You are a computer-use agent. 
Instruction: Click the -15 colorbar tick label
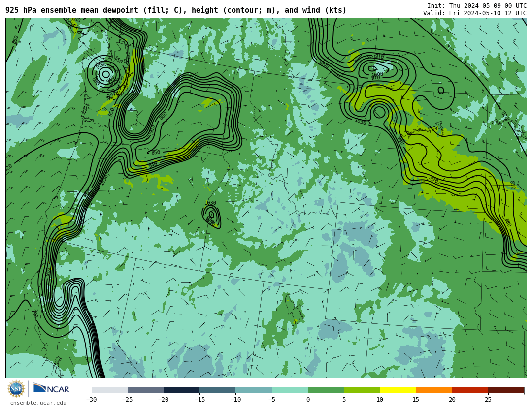[x=199, y=400]
